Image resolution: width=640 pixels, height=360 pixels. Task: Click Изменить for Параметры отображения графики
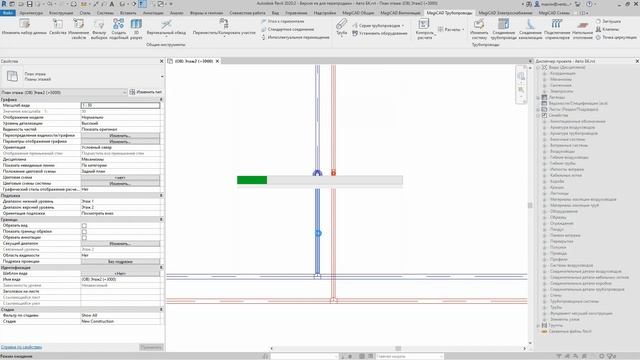tap(120, 142)
